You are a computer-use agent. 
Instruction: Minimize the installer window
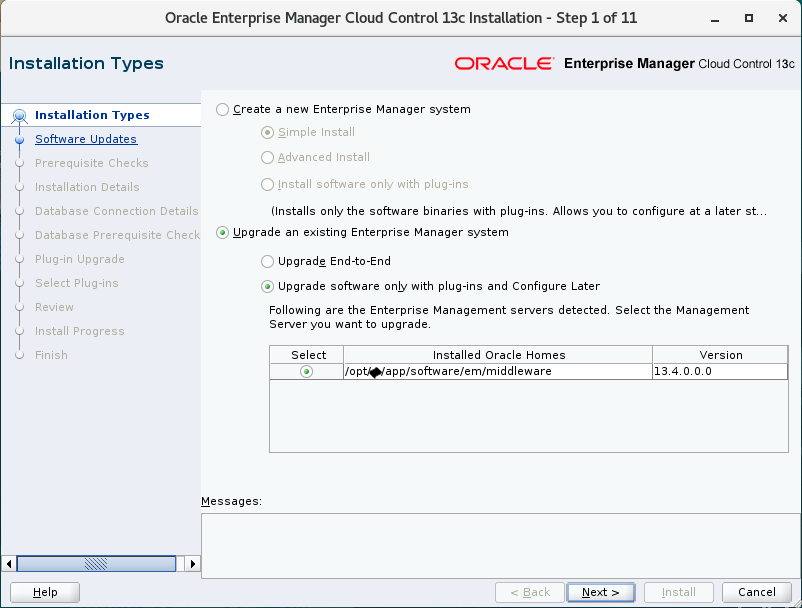(715, 18)
